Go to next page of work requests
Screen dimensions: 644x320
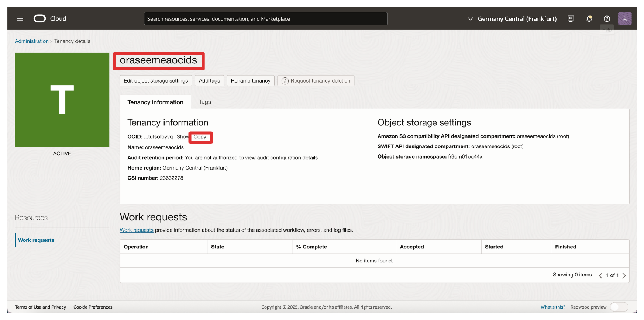click(x=624, y=275)
